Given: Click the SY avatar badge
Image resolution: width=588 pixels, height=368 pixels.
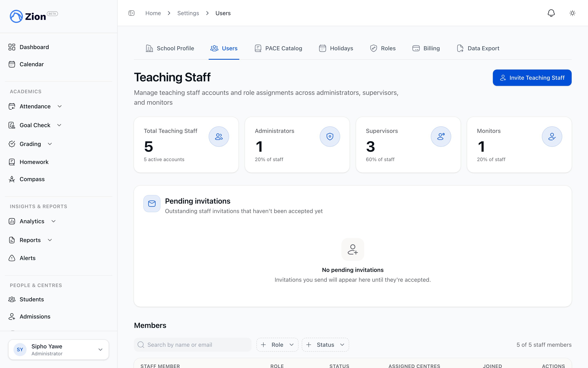Looking at the screenshot, I should 20,350.
